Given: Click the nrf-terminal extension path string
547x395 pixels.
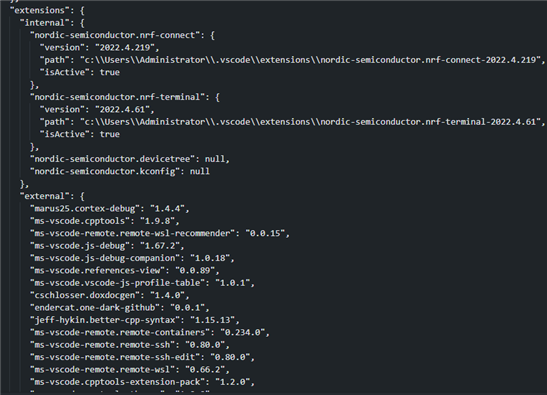Looking at the screenshot, I should [x=310, y=122].
